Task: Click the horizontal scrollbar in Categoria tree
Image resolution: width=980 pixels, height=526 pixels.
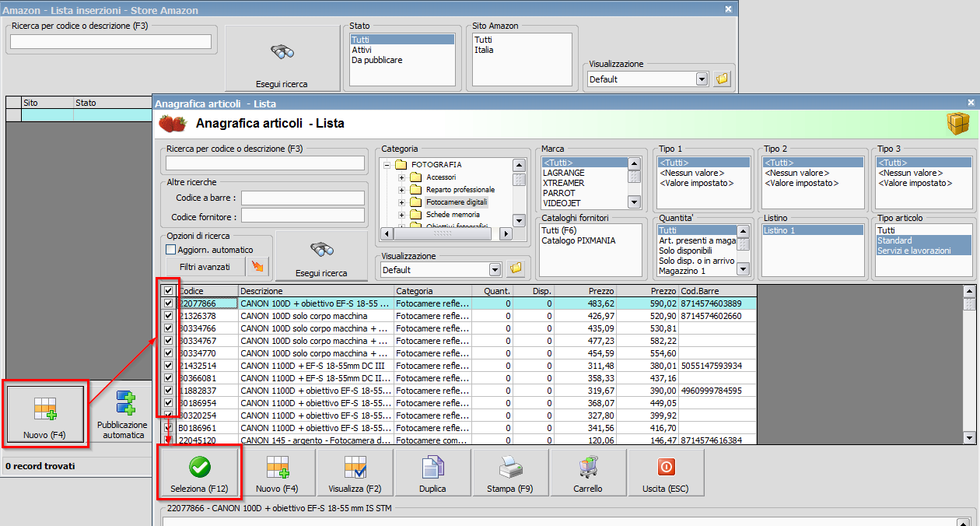Action: [x=443, y=233]
